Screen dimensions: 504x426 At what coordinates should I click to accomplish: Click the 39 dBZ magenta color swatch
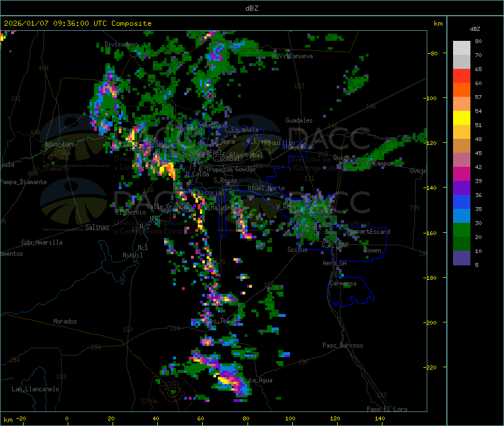click(461, 174)
